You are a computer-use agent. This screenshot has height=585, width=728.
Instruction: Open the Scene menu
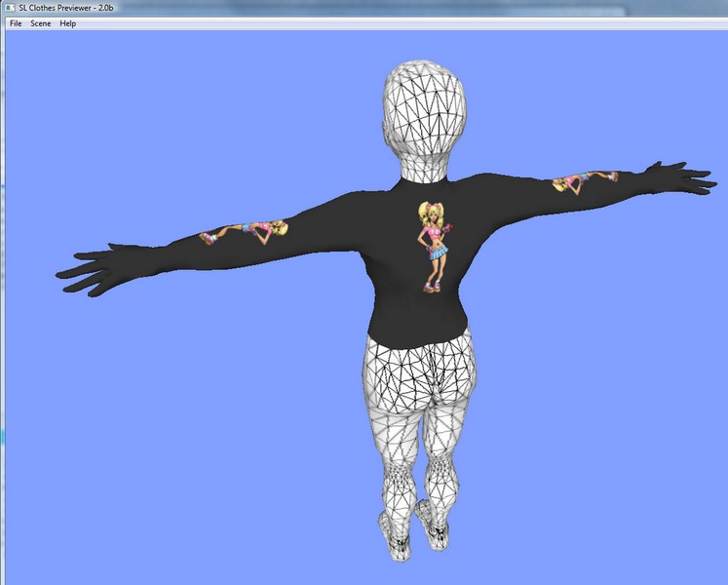click(x=41, y=23)
